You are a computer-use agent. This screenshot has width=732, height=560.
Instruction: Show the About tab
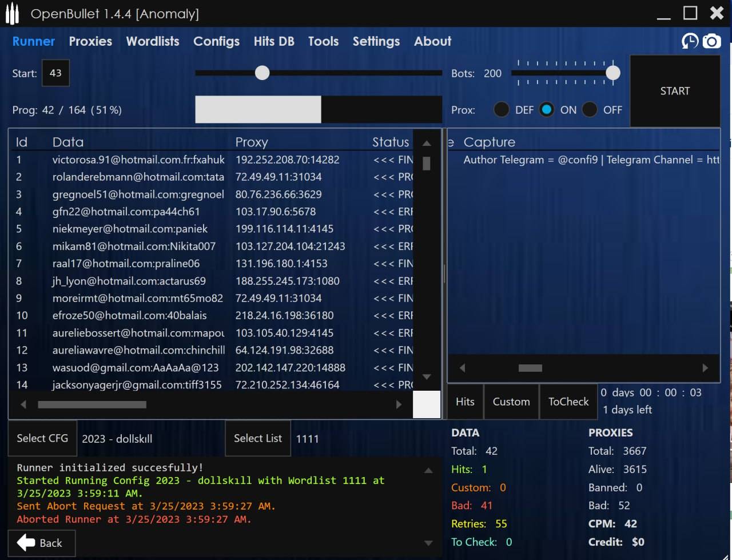(x=433, y=41)
